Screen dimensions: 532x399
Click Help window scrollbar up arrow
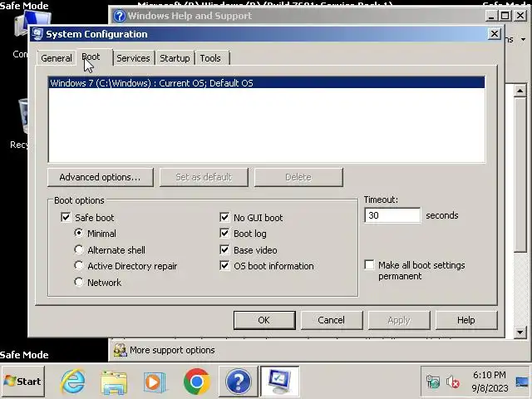(x=520, y=91)
